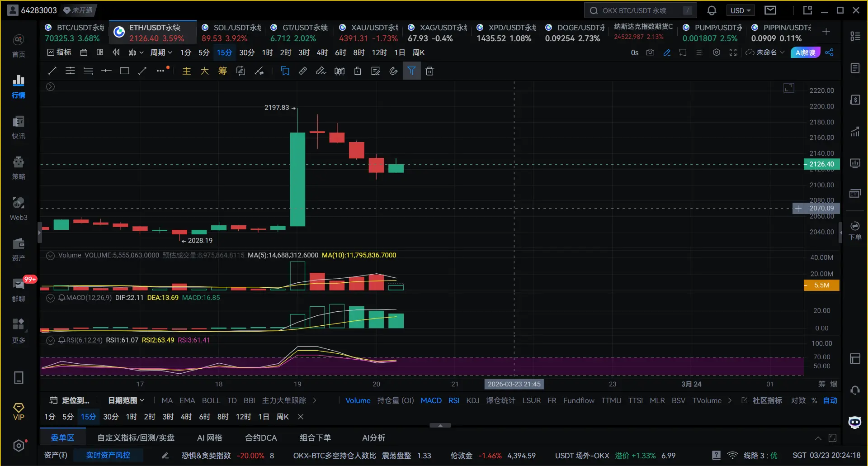Viewport: 868px width, 466px height.
Task: Collapse the RSI panel circle chevron
Action: pyautogui.click(x=50, y=340)
